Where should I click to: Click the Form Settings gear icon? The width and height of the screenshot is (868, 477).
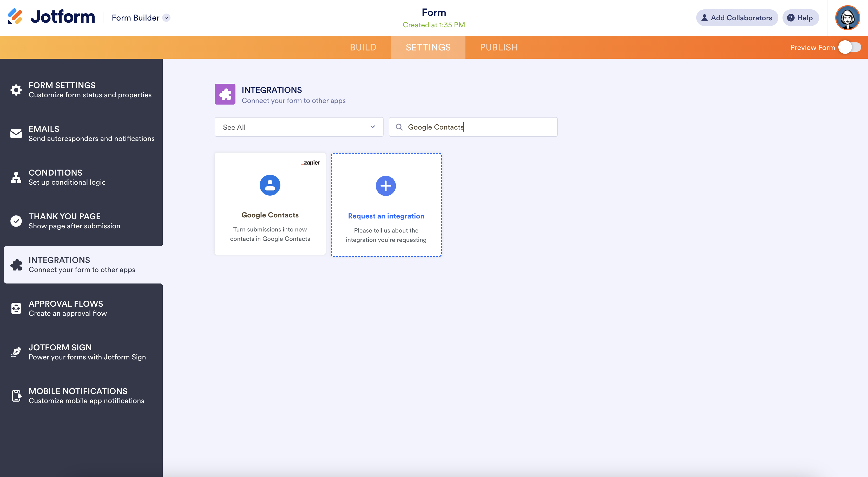(16, 90)
